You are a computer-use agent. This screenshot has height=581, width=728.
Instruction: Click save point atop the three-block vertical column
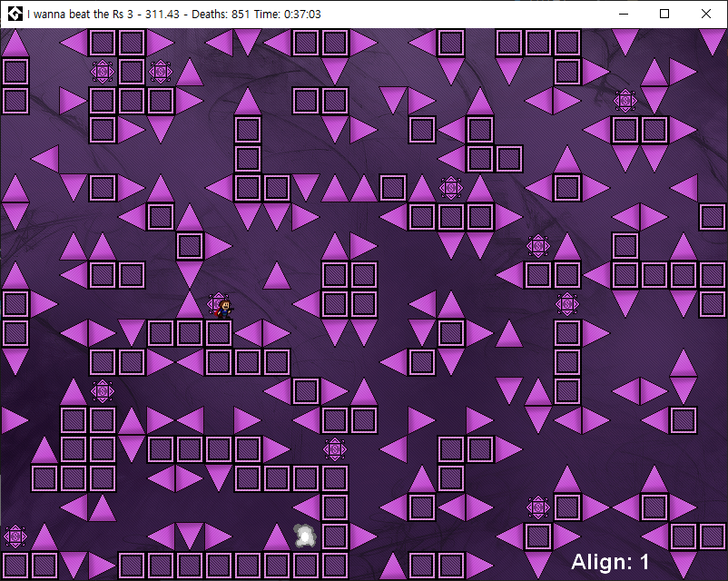point(567,304)
